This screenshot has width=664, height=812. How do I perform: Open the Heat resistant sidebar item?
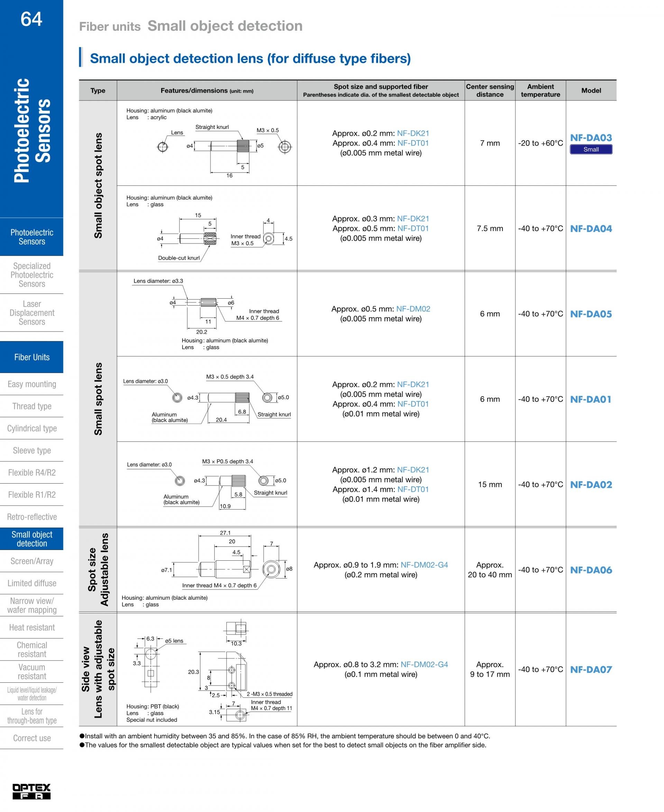32,628
